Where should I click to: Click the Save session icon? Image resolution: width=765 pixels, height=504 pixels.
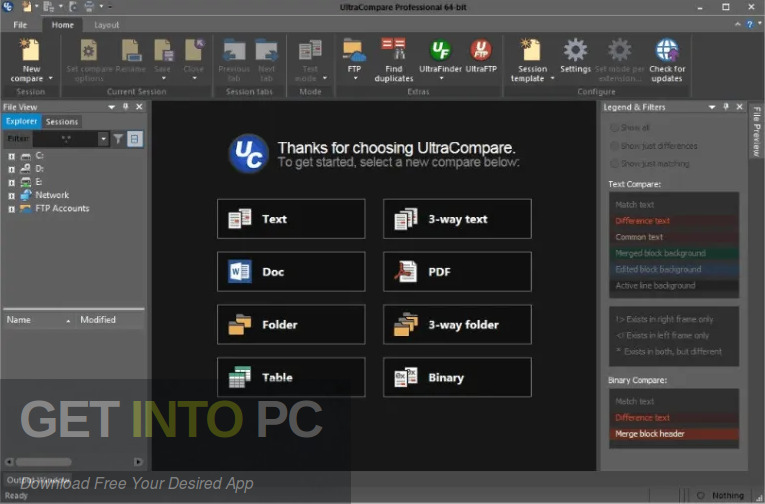pyautogui.click(x=163, y=50)
